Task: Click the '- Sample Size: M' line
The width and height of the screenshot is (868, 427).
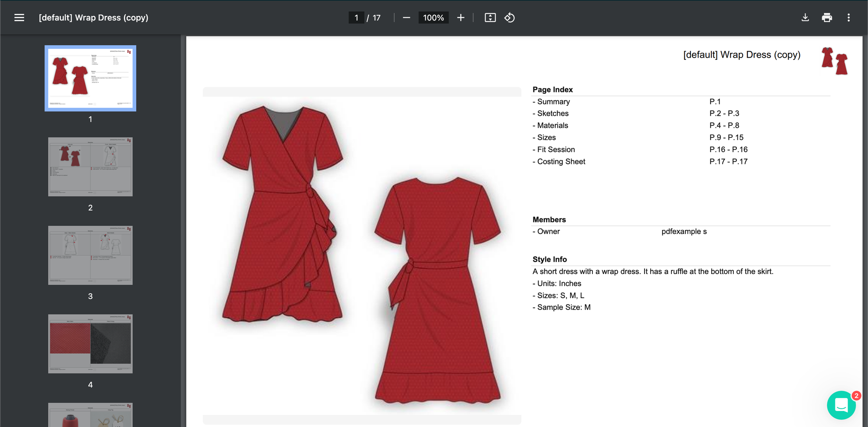Action: click(x=562, y=307)
